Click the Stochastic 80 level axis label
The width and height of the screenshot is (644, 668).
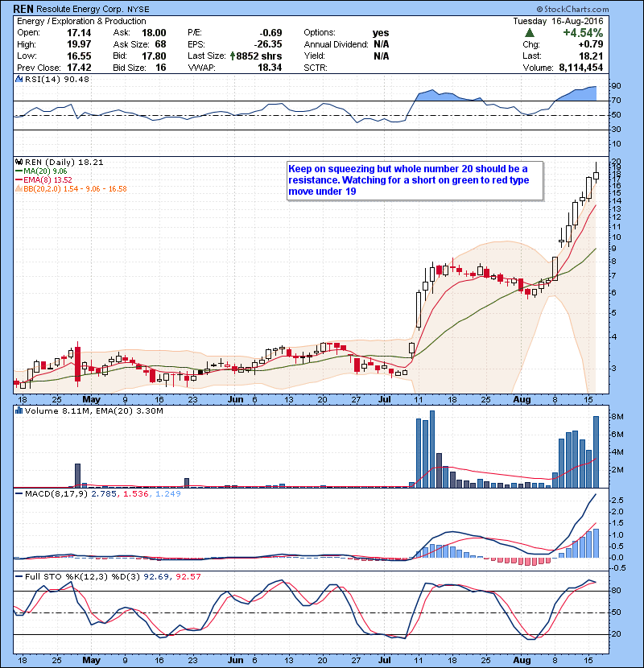coord(617,591)
